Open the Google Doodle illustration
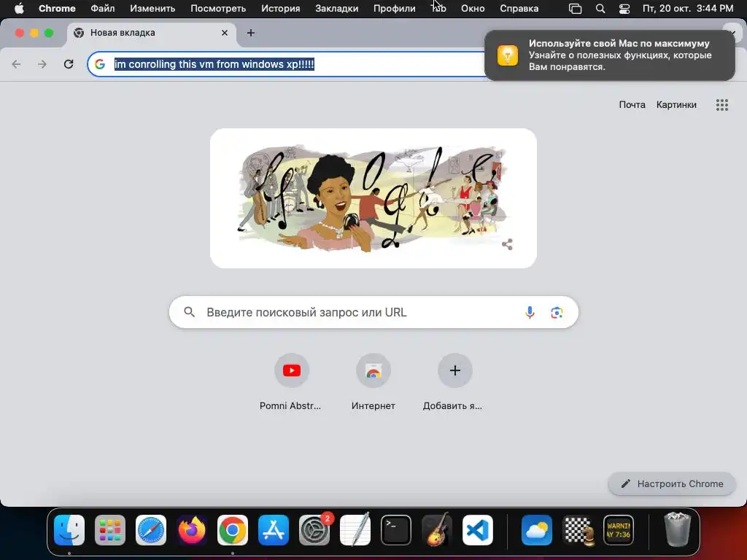Viewport: 747px width, 560px height. [x=373, y=198]
